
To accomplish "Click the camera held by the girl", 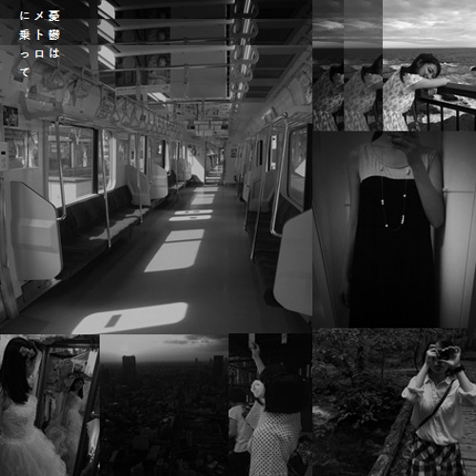I will click(x=446, y=353).
